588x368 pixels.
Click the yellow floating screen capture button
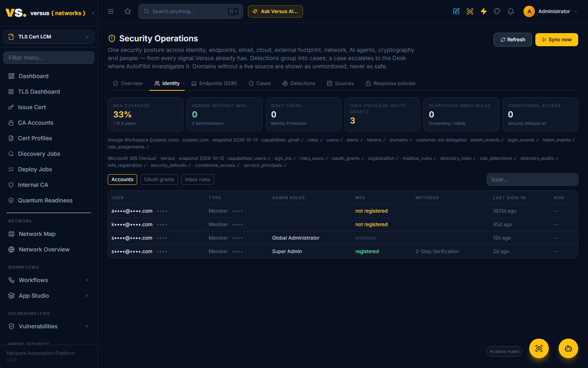(539, 348)
